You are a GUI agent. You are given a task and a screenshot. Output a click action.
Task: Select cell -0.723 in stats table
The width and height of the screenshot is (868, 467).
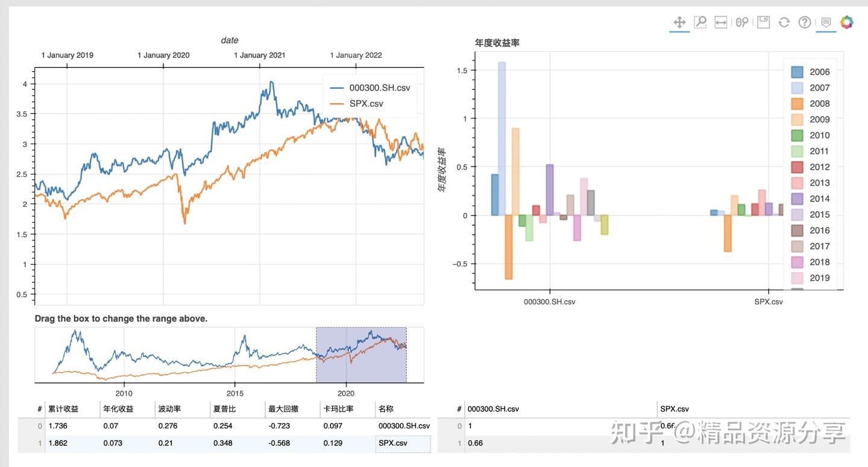click(x=292, y=426)
